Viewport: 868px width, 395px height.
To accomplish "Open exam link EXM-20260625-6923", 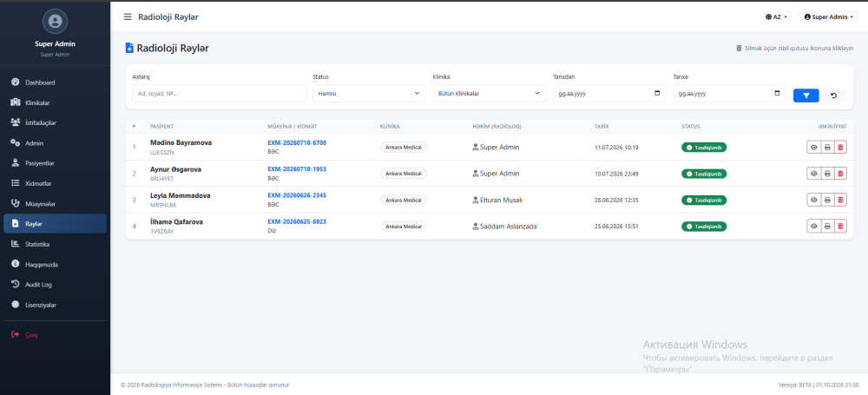I will pos(297,221).
